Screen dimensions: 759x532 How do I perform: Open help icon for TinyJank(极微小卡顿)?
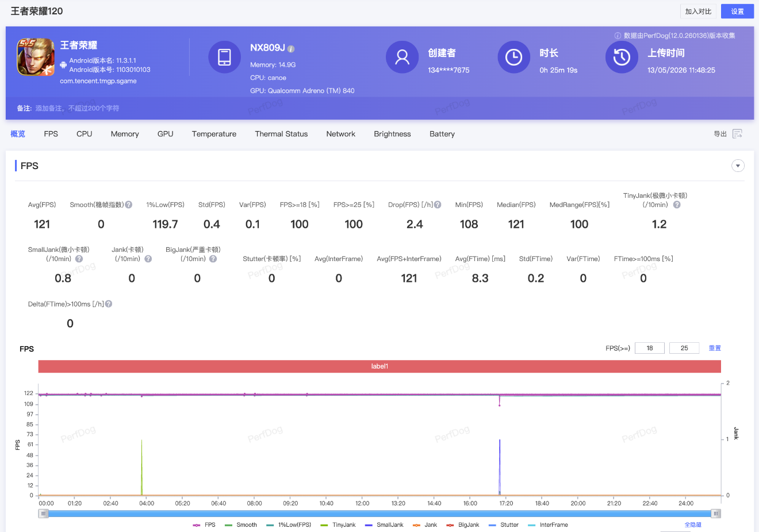pyautogui.click(x=677, y=205)
